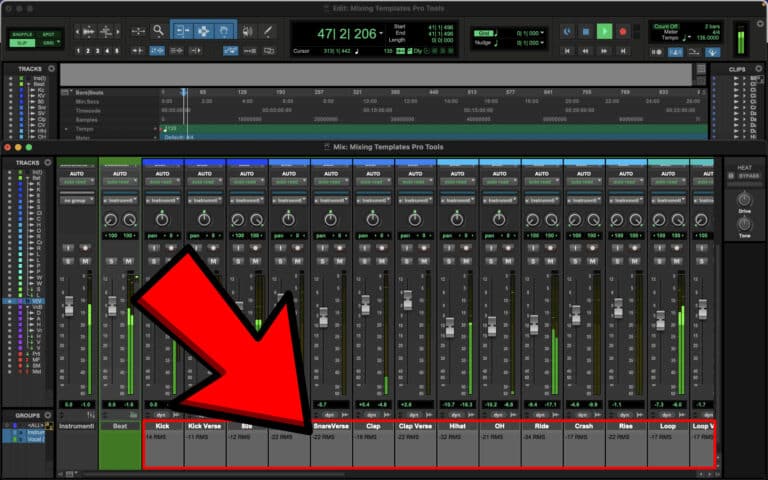
Task: Select the Clap Verse track name
Action: [415, 426]
